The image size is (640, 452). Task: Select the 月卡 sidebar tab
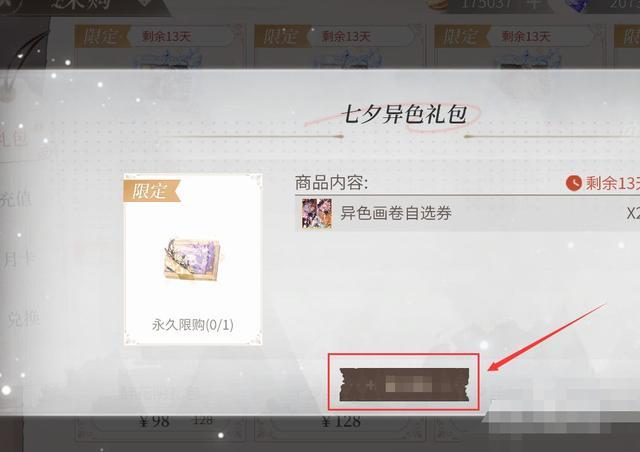pyautogui.click(x=18, y=259)
